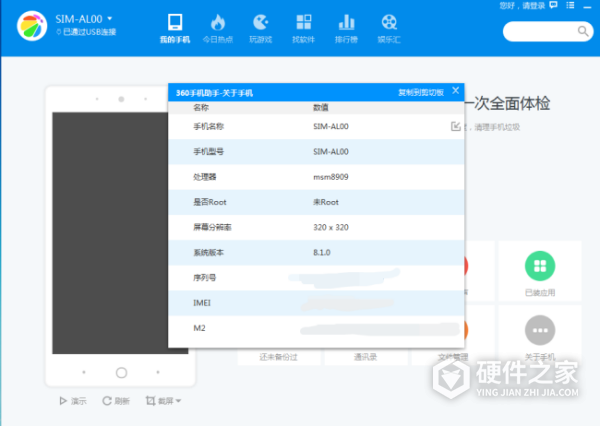Click the 还未备份过 backup tile
The width and height of the screenshot is (600, 426).
point(279,357)
